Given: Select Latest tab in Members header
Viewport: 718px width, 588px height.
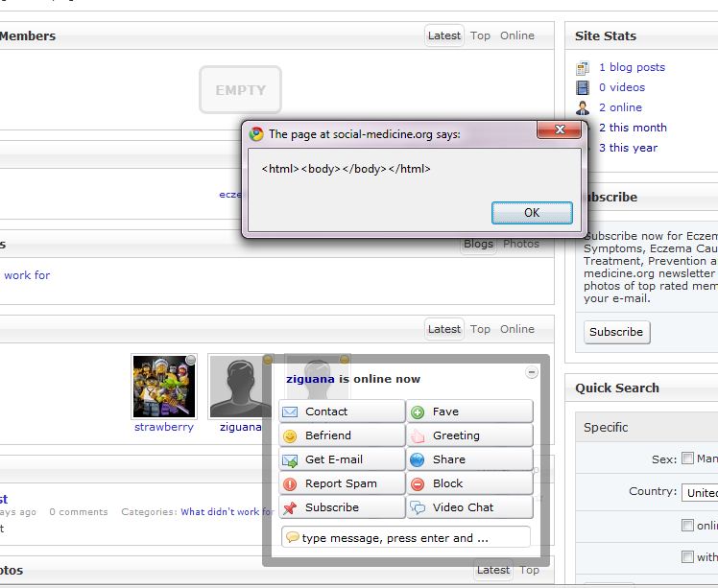Looking at the screenshot, I should click(444, 35).
